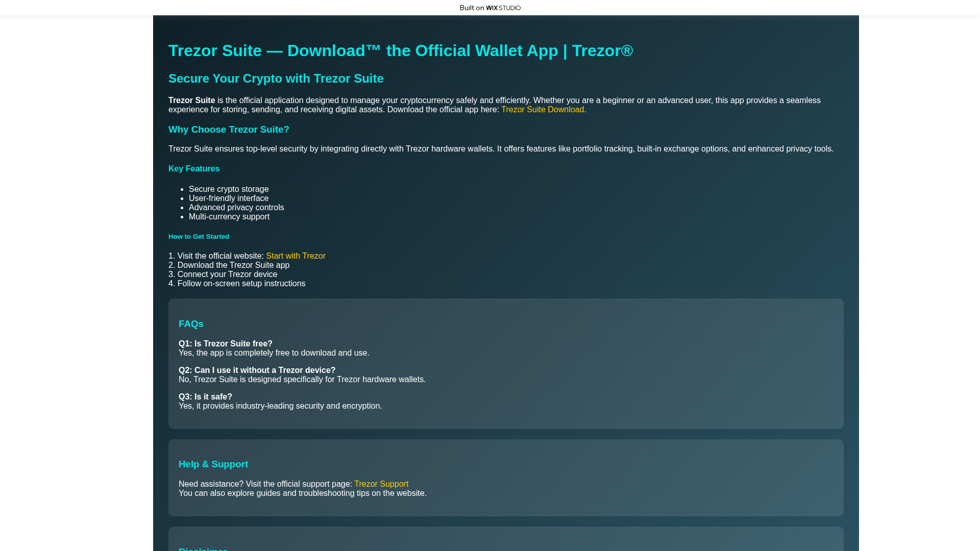
Task: Click the Start with Trezor link
Action: point(295,256)
